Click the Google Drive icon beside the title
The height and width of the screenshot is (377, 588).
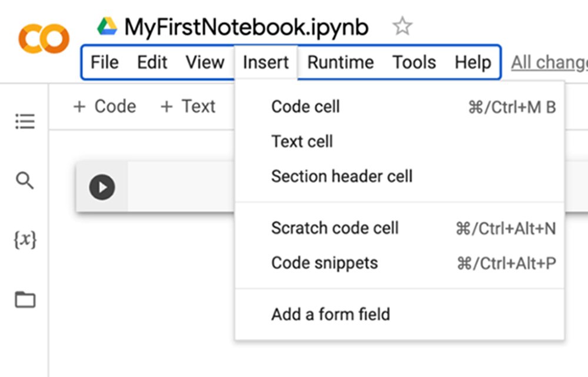[x=107, y=26]
